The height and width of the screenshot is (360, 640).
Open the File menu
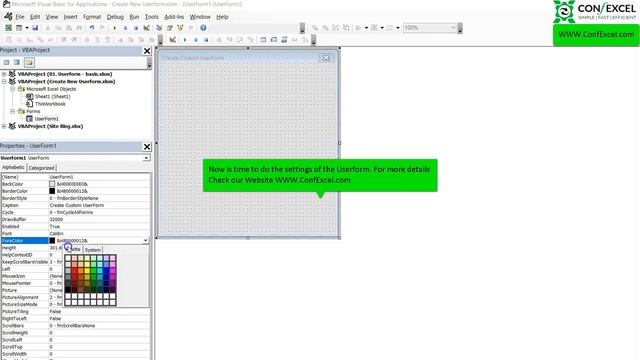(x=20, y=17)
